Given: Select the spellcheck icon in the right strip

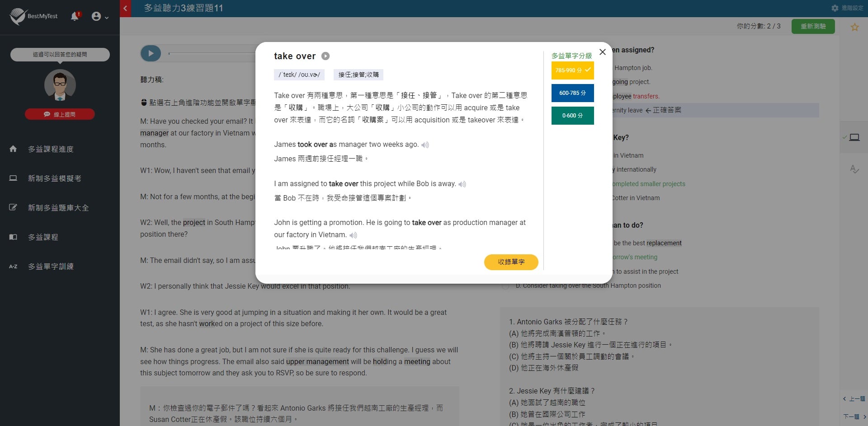Looking at the screenshot, I should [854, 169].
